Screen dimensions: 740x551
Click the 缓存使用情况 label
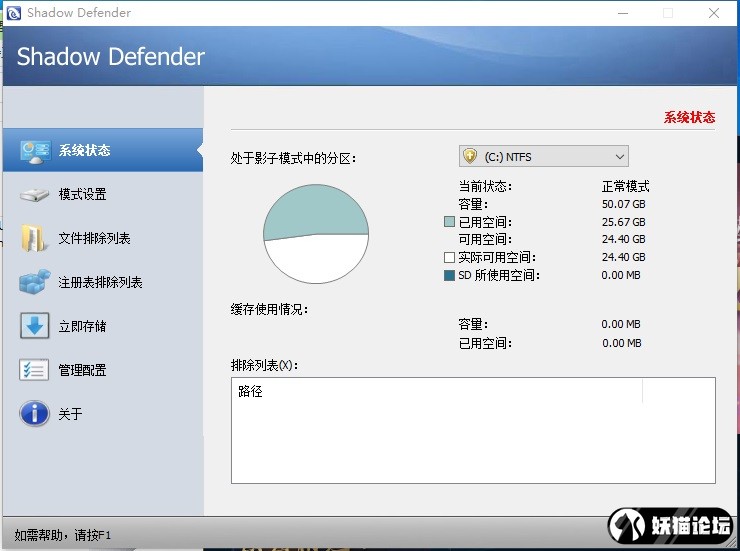(269, 309)
